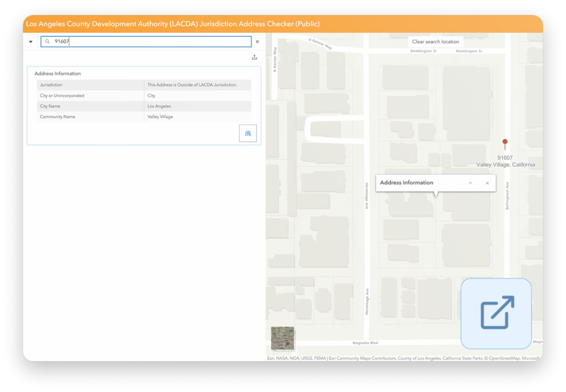Expand the search suggestions dropdown
The image size is (566, 392).
point(30,41)
